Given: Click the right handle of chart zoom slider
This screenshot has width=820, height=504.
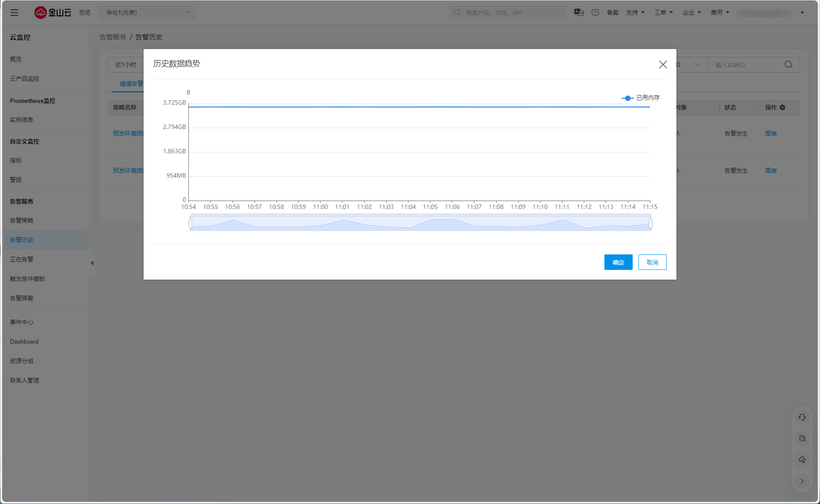Looking at the screenshot, I should 651,224.
